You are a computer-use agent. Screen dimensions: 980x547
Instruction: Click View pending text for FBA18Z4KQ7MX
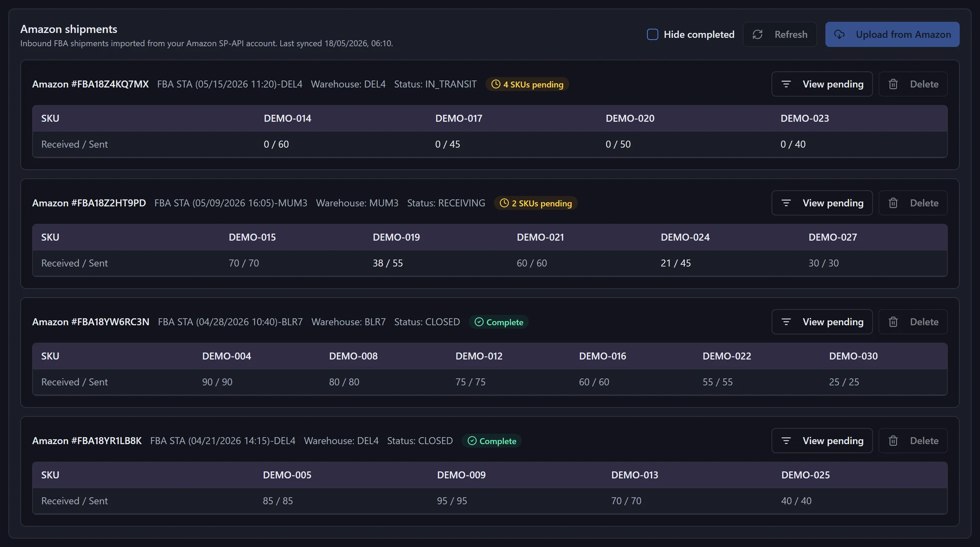pos(833,84)
